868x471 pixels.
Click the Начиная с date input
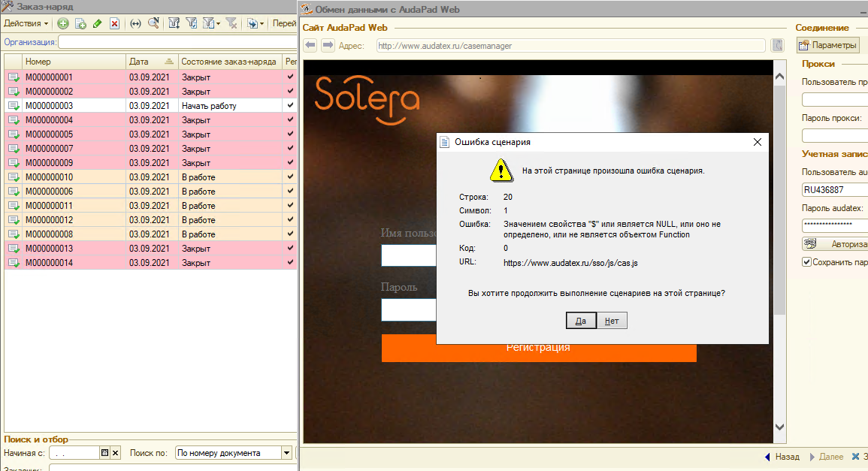tap(74, 453)
